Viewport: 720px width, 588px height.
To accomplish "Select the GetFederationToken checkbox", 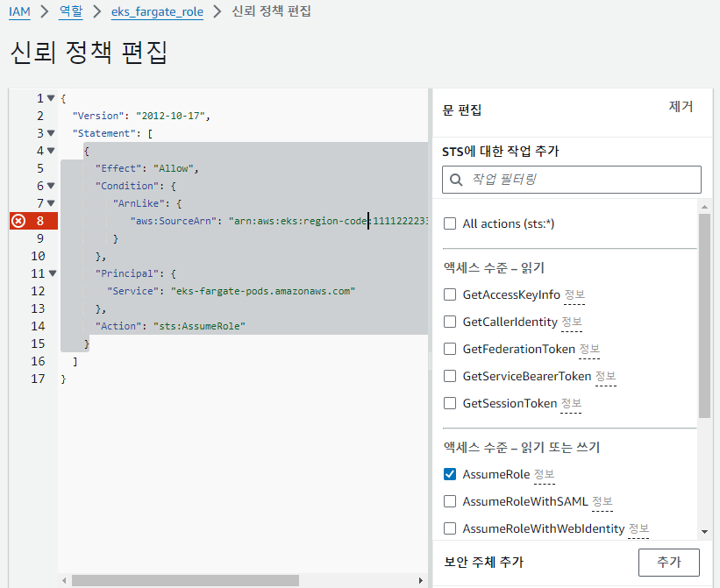I will click(x=450, y=349).
